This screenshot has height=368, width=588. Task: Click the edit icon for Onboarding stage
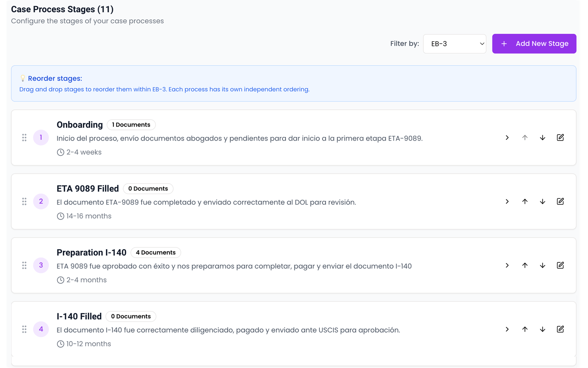click(x=560, y=138)
